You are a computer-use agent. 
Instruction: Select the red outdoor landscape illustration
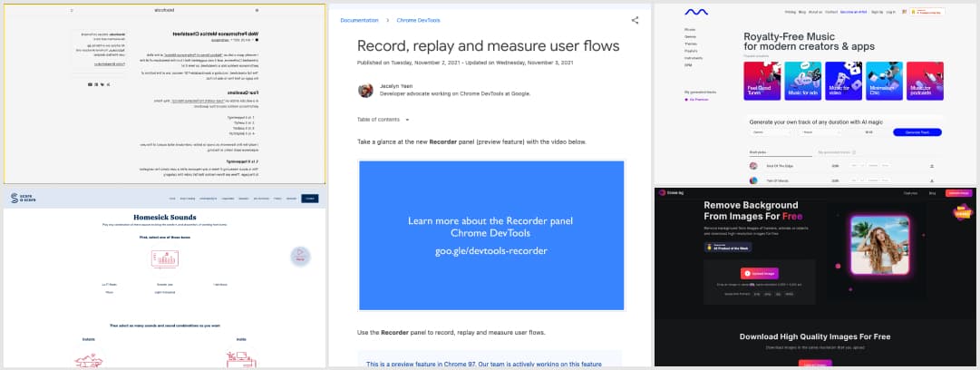[88, 359]
